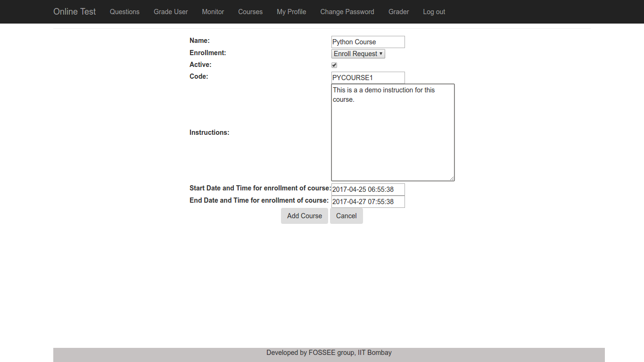Cancel the course form

(347, 216)
